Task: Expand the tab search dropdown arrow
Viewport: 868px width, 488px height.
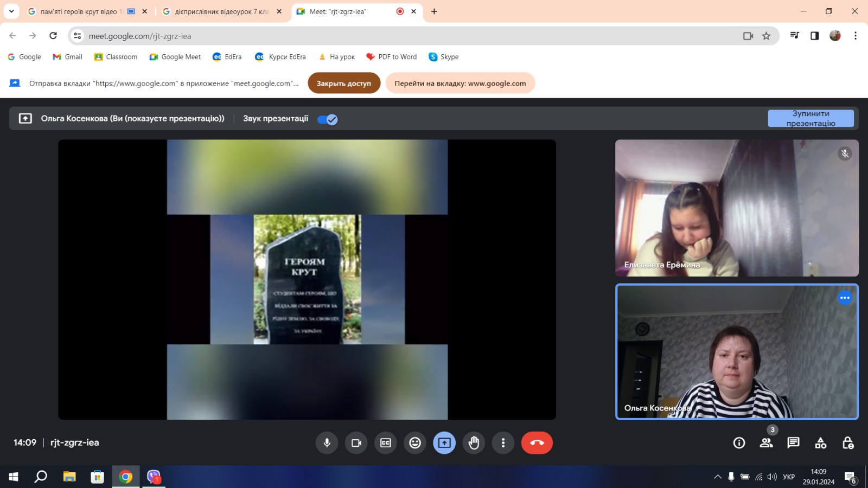Action: 11,11
